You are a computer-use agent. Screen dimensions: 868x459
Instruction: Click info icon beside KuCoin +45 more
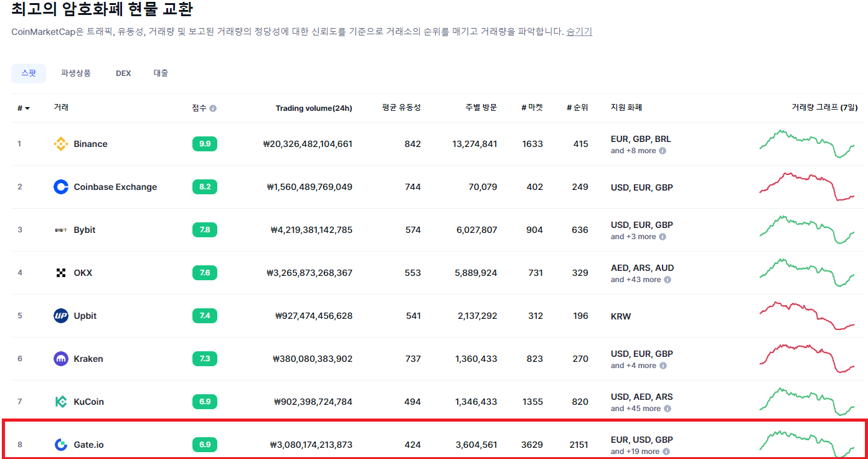click(668, 409)
